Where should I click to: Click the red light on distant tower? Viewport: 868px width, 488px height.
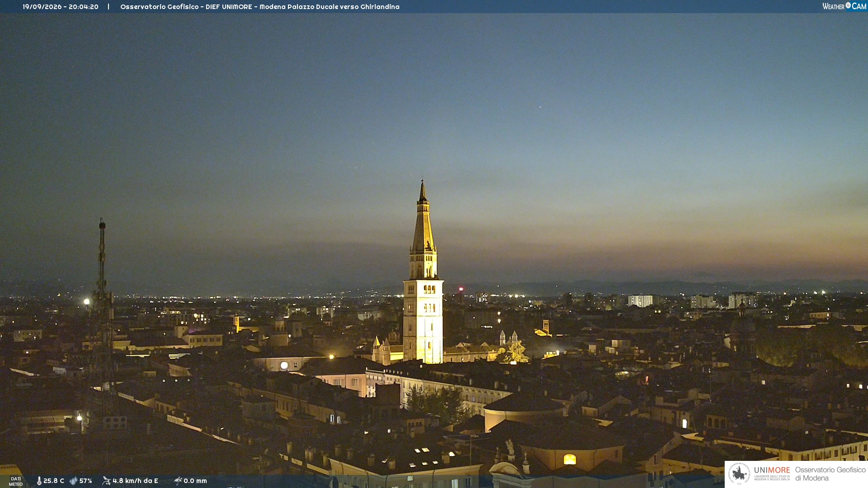click(461, 289)
